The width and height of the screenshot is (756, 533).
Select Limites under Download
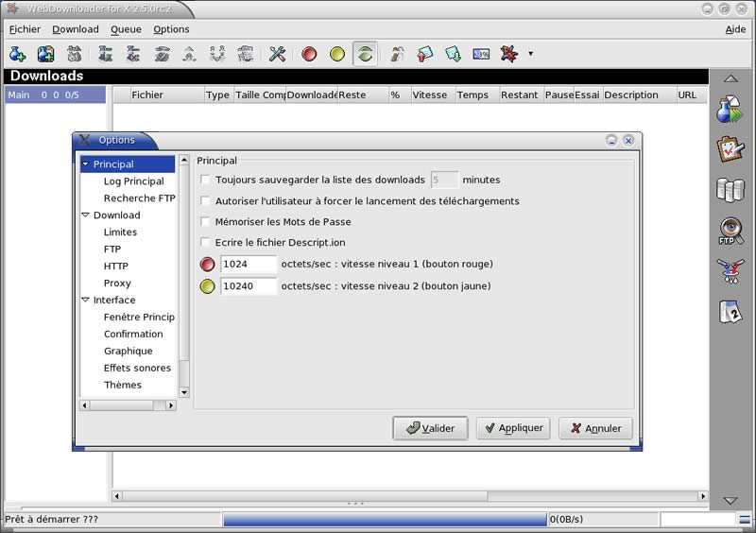click(x=121, y=232)
